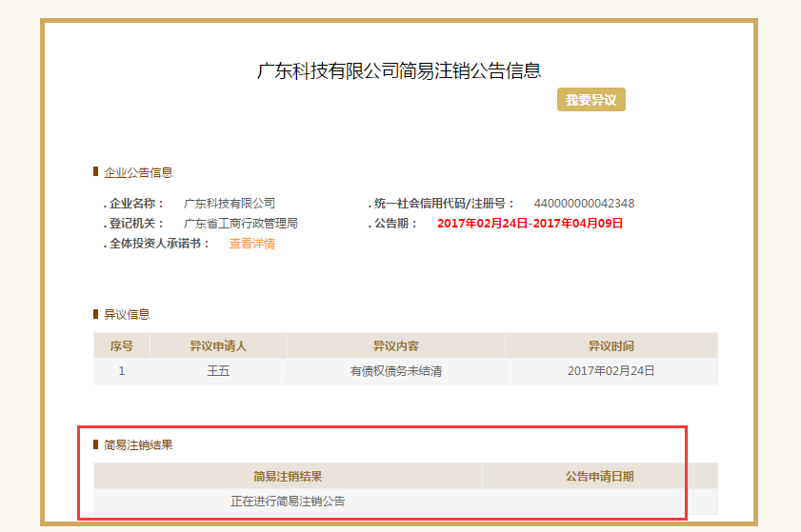The image size is (801, 532).
Task: Select the 正在进行简易注销公告 result cell
Action: coord(288,501)
